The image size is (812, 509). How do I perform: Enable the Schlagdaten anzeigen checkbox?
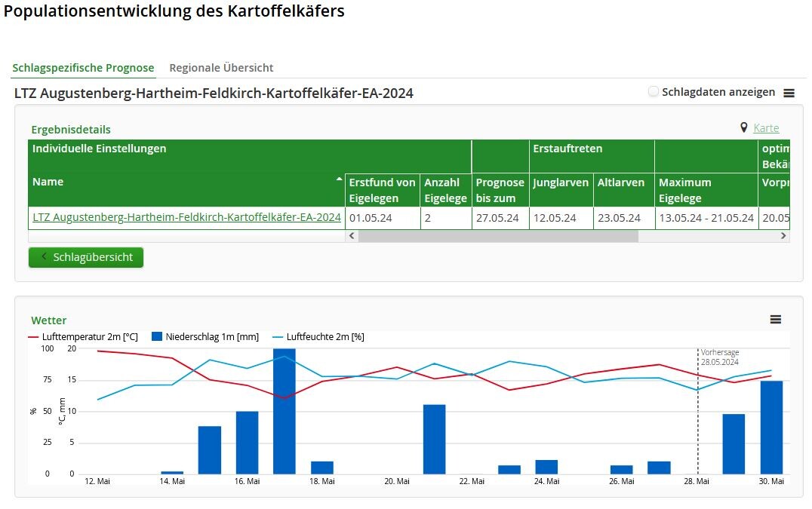654,92
